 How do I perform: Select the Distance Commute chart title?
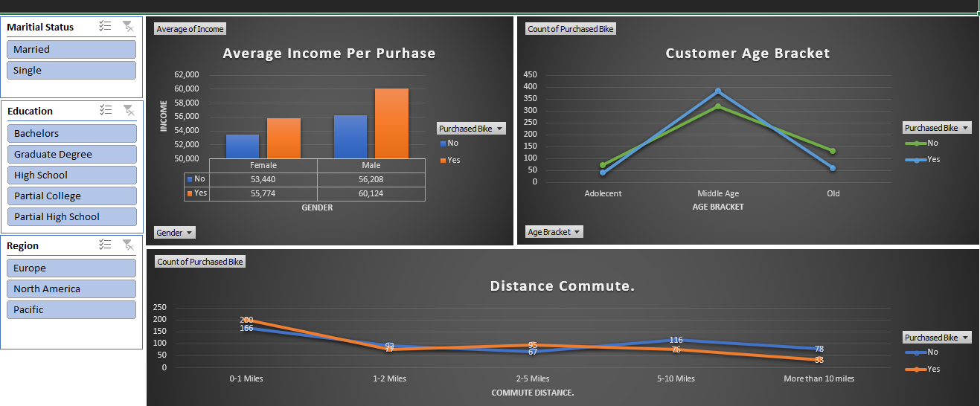[562, 286]
